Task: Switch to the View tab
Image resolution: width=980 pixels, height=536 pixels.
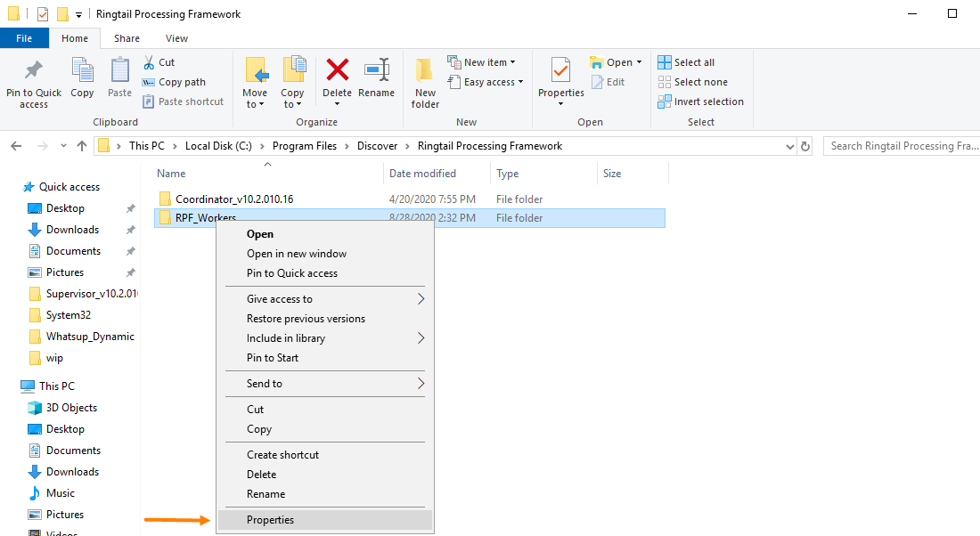Action: pos(177,38)
